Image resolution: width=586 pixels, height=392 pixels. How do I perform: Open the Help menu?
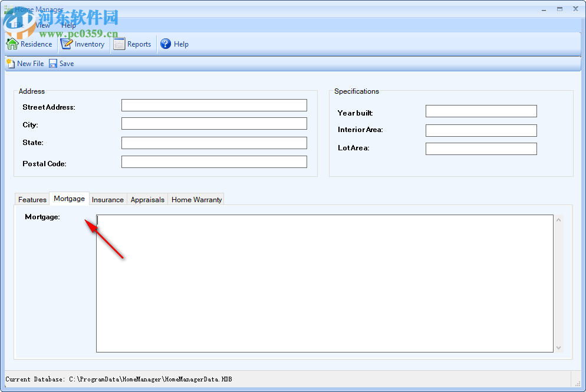tap(68, 25)
